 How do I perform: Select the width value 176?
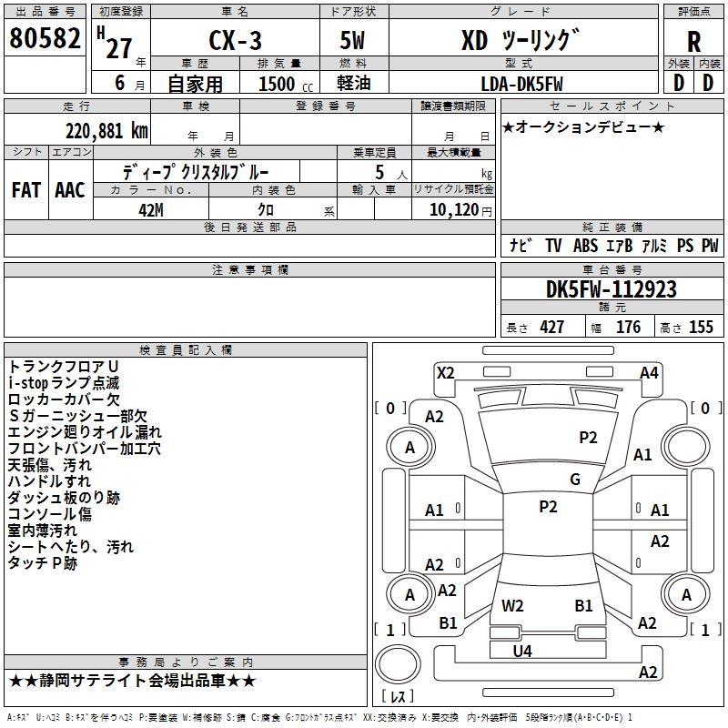(629, 327)
